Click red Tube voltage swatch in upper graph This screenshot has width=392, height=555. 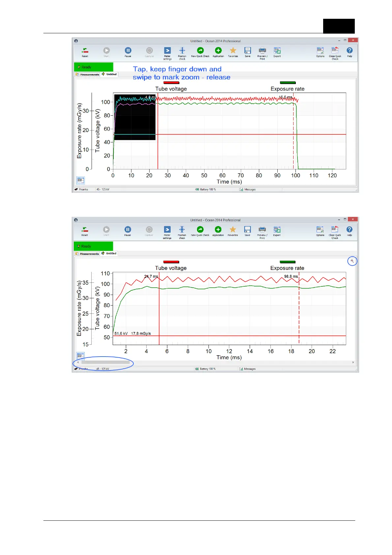click(171, 83)
